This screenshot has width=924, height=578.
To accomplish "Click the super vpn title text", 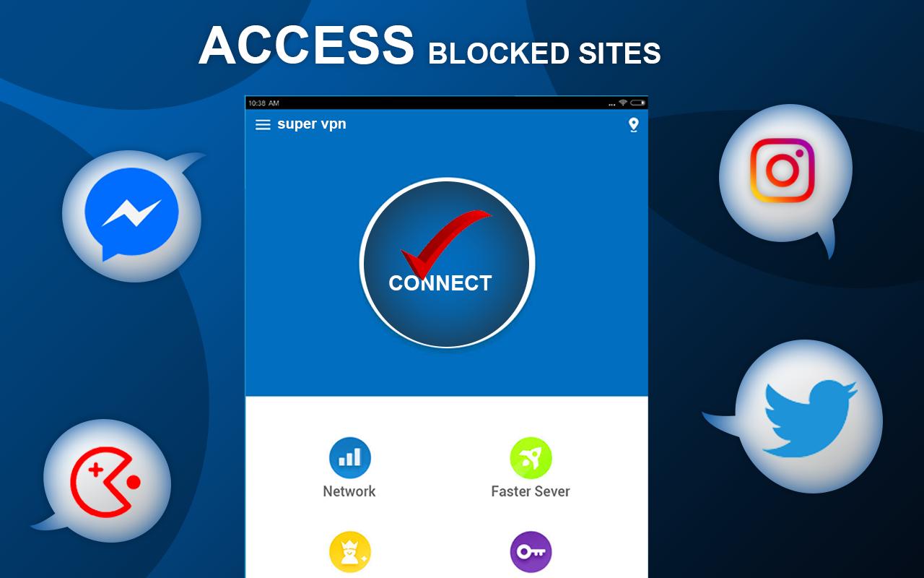I will pos(312,124).
